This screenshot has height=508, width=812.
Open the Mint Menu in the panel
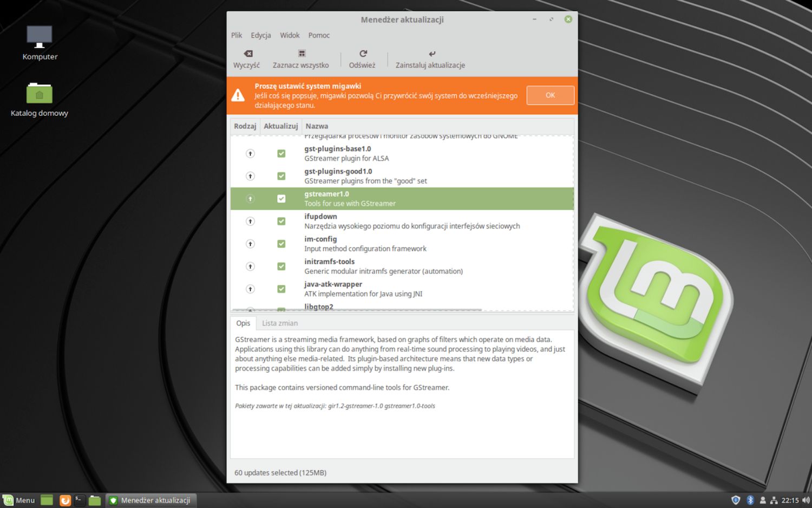click(19, 500)
